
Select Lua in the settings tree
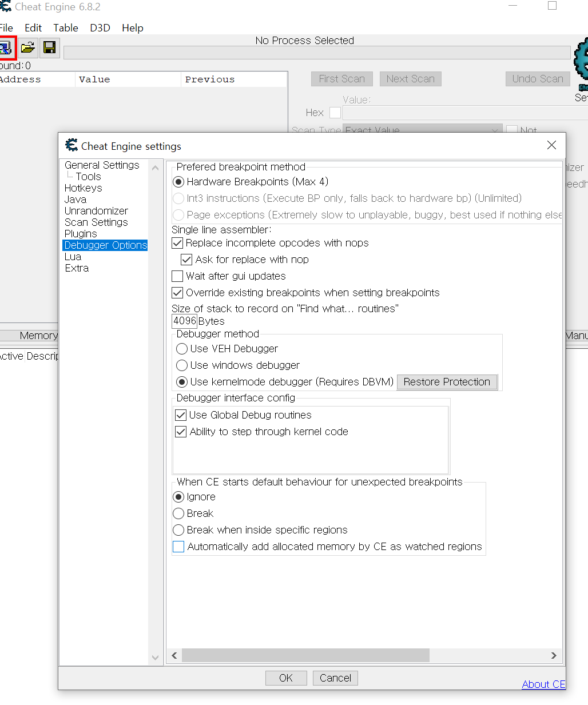(73, 256)
